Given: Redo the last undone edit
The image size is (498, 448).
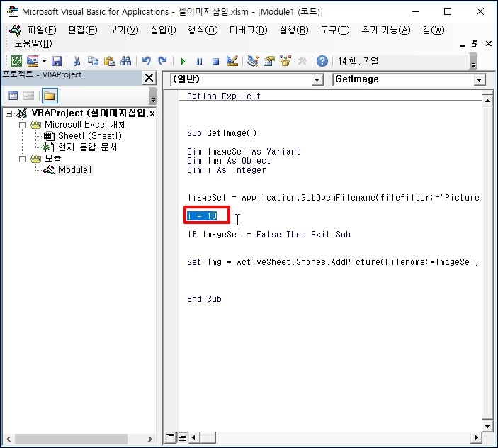Looking at the screenshot, I should (x=162, y=61).
